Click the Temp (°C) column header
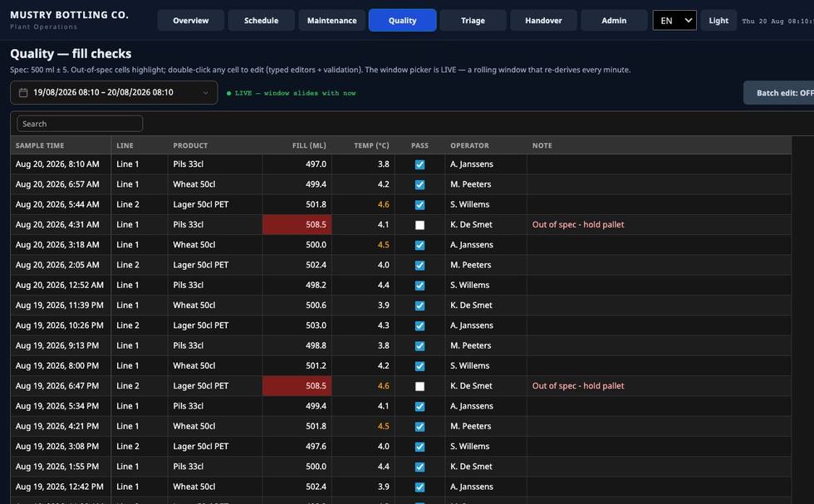This screenshot has width=814, height=504. [x=364, y=145]
